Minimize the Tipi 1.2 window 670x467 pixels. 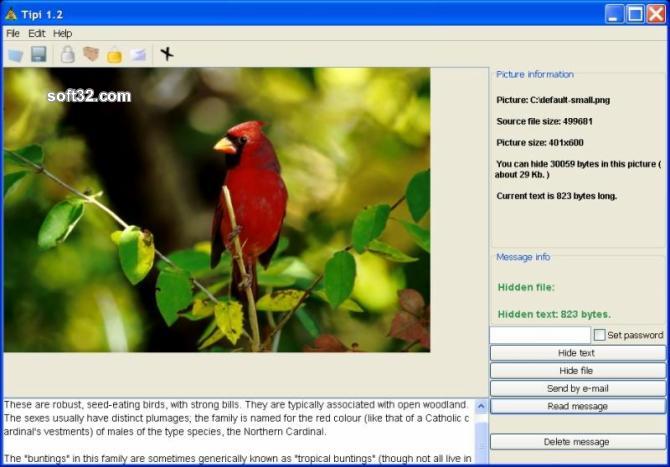click(614, 14)
